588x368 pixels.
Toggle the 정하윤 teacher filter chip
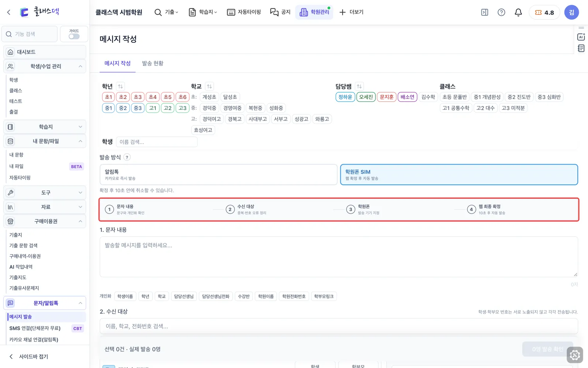click(345, 97)
